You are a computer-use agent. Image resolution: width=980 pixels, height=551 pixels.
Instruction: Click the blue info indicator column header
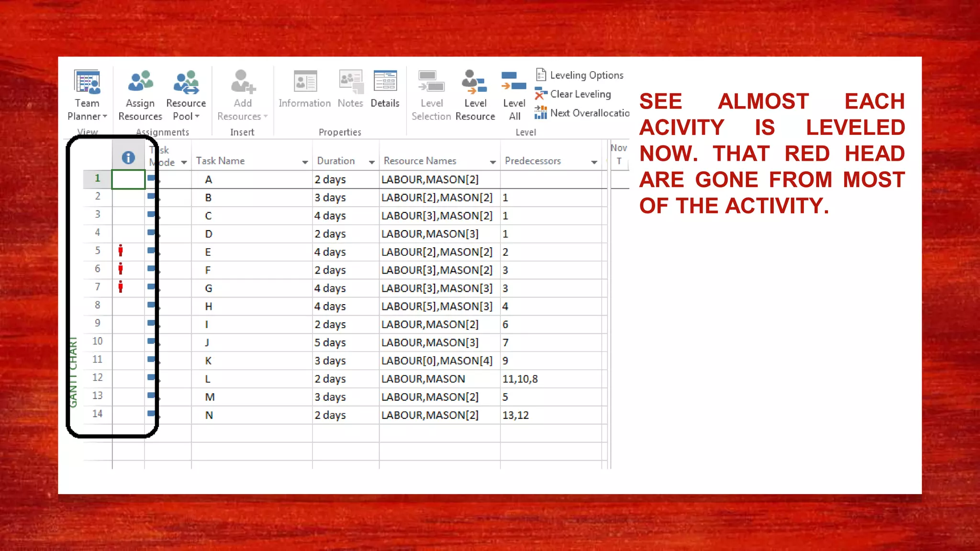click(x=128, y=157)
